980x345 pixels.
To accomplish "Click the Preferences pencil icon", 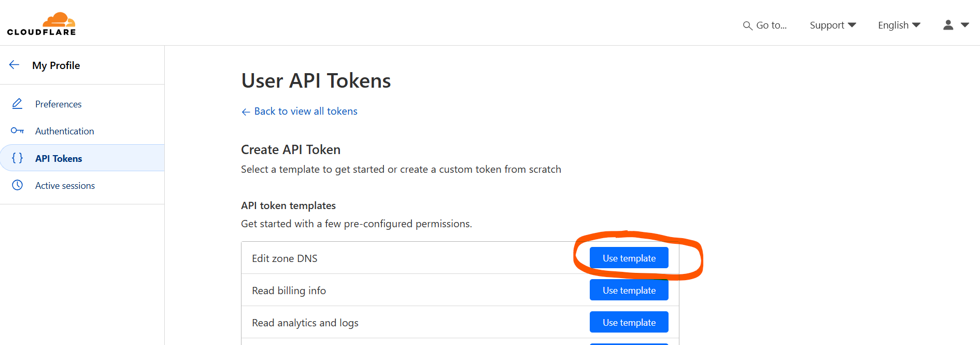I will point(17,104).
